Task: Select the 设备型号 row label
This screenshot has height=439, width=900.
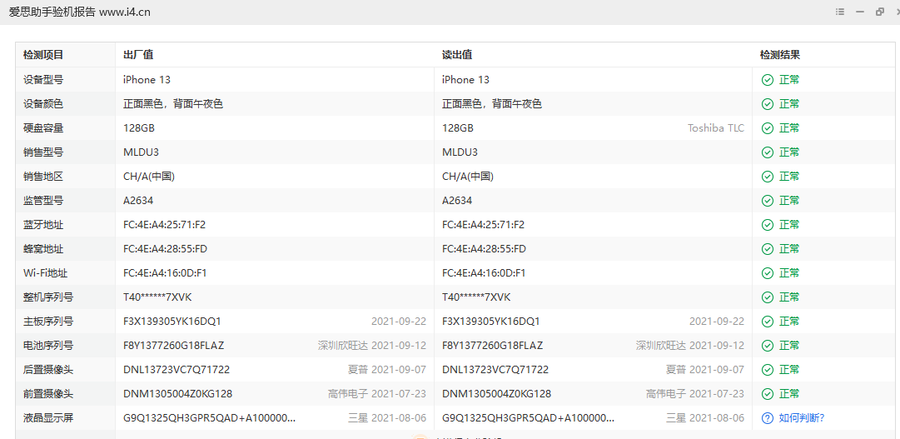Action: [43, 80]
